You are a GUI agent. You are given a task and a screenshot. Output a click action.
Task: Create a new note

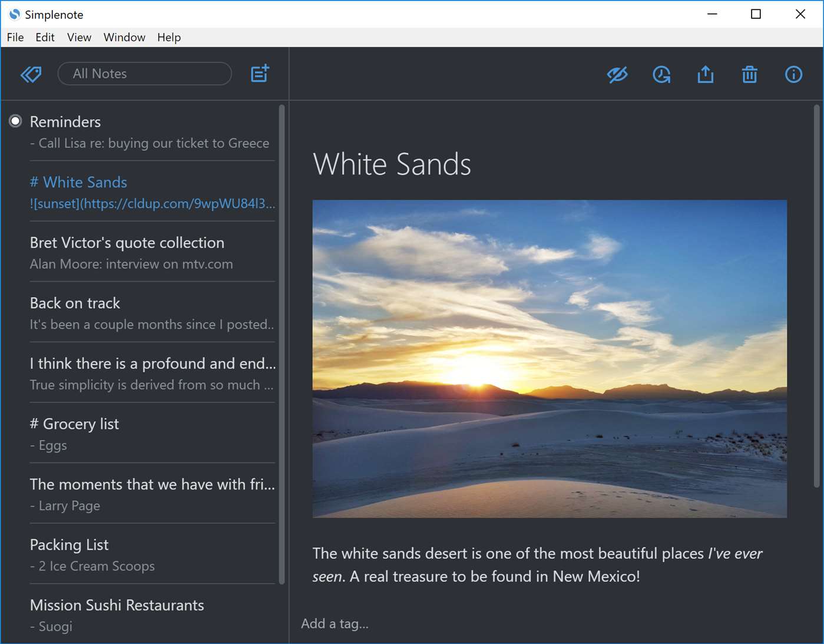point(259,73)
